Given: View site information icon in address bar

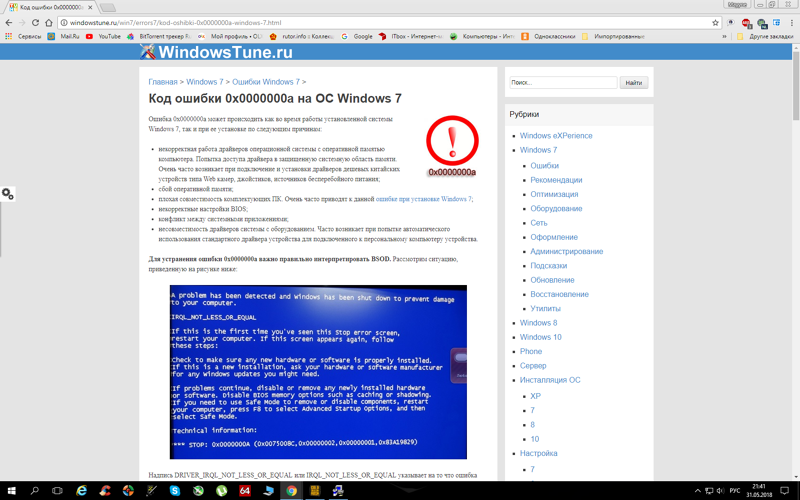Looking at the screenshot, I should (x=64, y=22).
